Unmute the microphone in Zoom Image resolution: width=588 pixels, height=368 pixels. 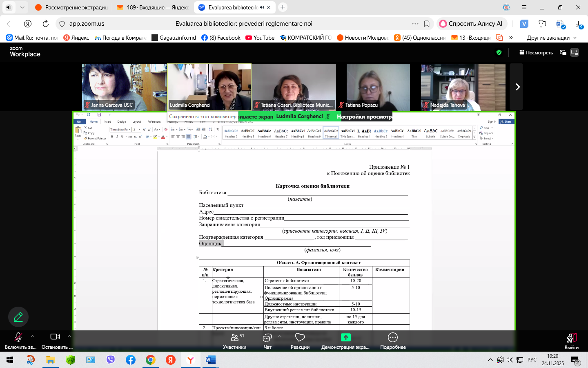pos(18,338)
